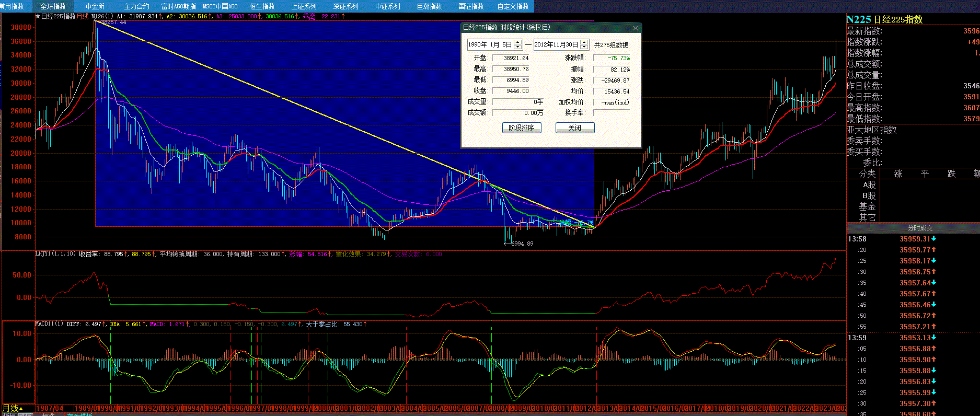This screenshot has width=980, height=416.
Task: Click the start date spinner arrows
Action: tap(517, 44)
